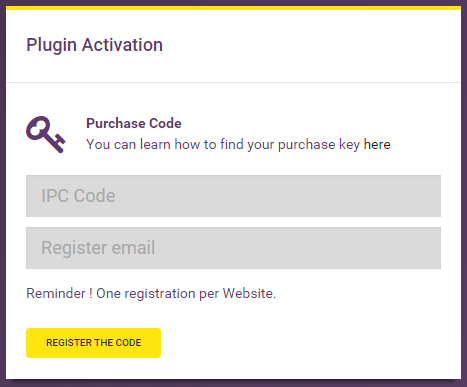Select the Register email text box
Viewport: 467px width, 387px height.
[233, 248]
